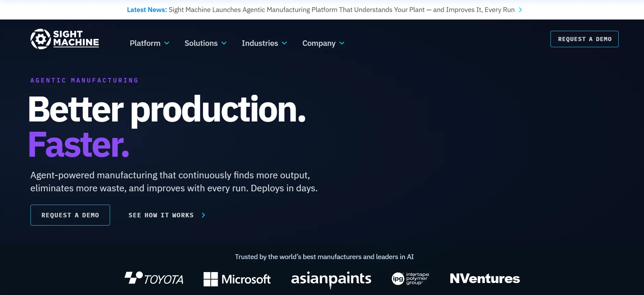644x295 pixels.
Task: Expand the Platform menu chevron
Action: pos(167,43)
